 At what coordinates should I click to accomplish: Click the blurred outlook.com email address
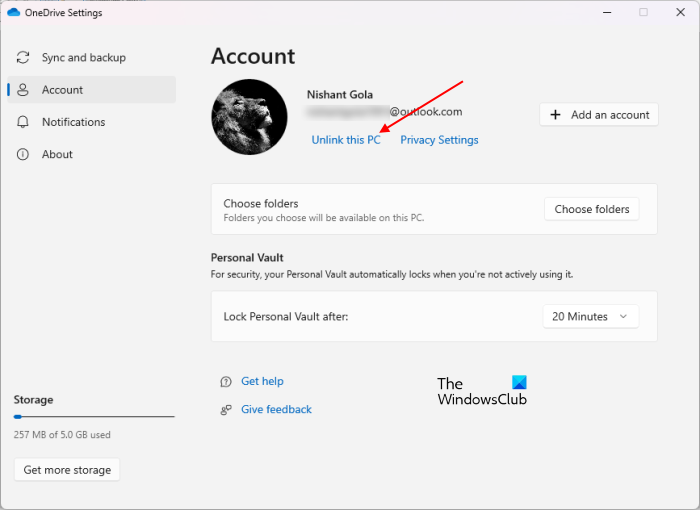(384, 112)
